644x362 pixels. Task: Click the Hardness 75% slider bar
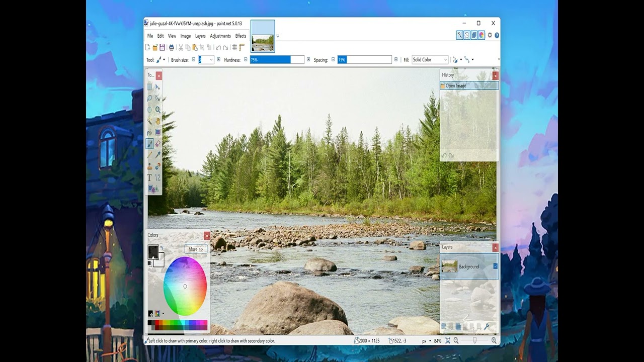[277, 60]
